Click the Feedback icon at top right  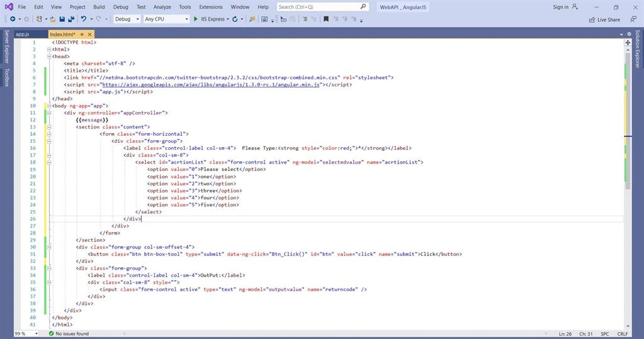pos(633,19)
